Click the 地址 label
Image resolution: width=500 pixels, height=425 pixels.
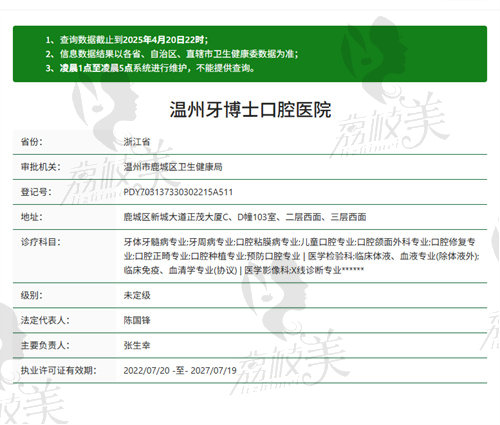click(x=32, y=217)
